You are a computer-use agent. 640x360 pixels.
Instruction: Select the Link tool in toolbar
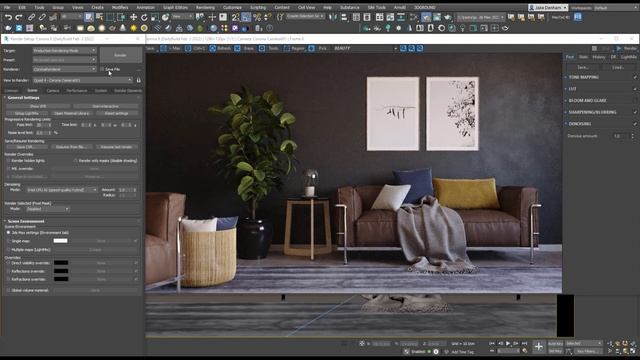[31, 17]
